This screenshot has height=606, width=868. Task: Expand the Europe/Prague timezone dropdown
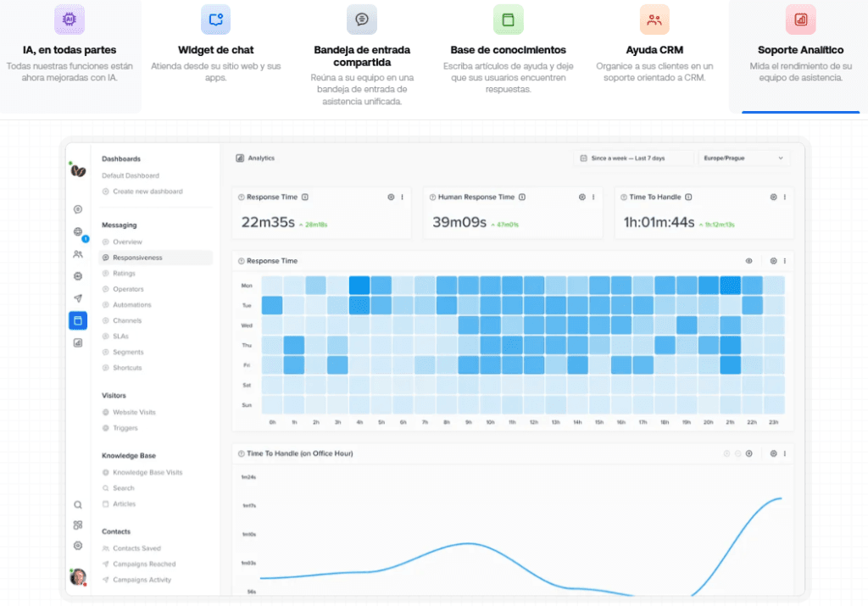coord(743,158)
